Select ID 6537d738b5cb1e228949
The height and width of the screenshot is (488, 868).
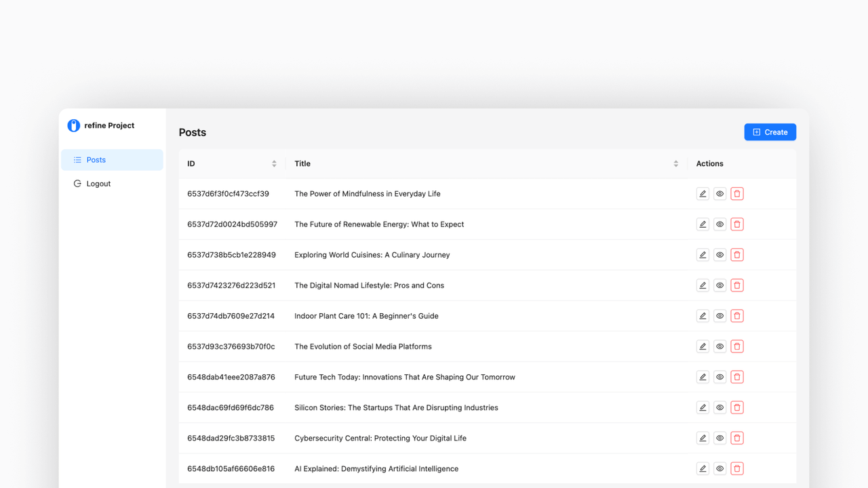click(231, 255)
